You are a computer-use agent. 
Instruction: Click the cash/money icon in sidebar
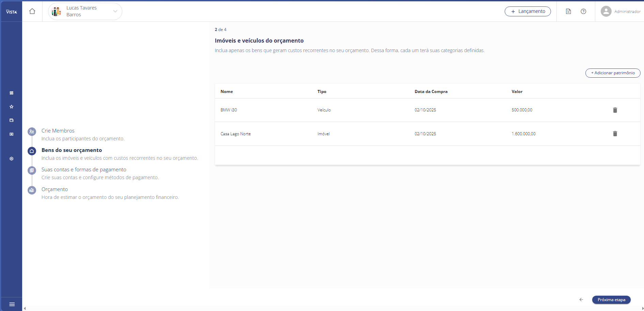click(x=12, y=134)
